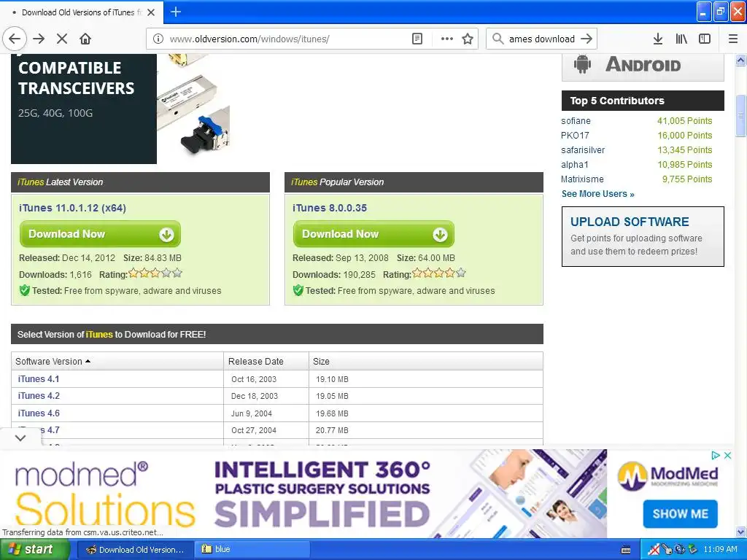Click the search magnifier icon
The image size is (747, 560).
498,39
